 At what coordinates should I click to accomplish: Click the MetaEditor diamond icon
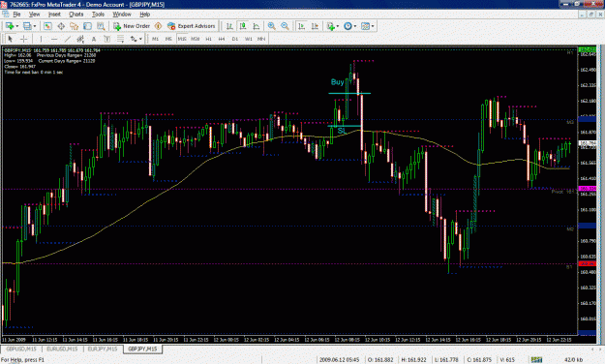tap(158, 26)
